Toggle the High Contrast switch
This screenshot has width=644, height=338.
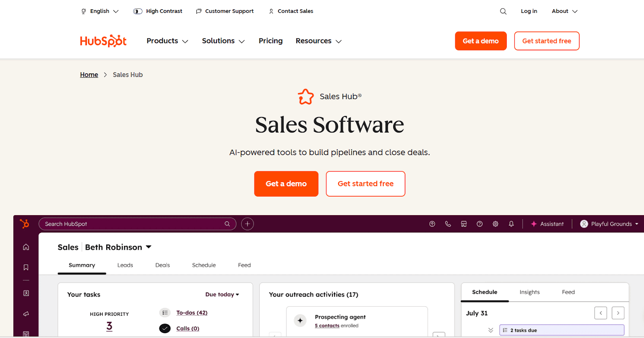pyautogui.click(x=138, y=11)
